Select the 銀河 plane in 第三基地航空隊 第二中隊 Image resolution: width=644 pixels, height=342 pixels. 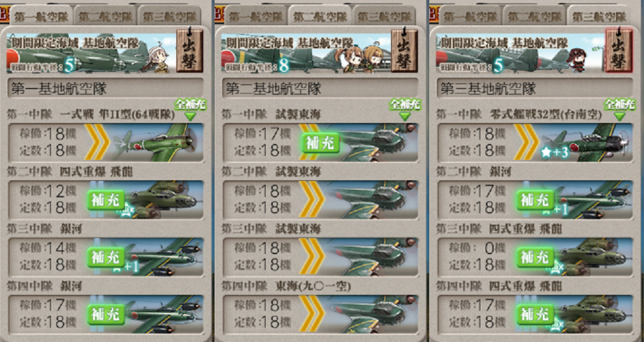(x=535, y=199)
